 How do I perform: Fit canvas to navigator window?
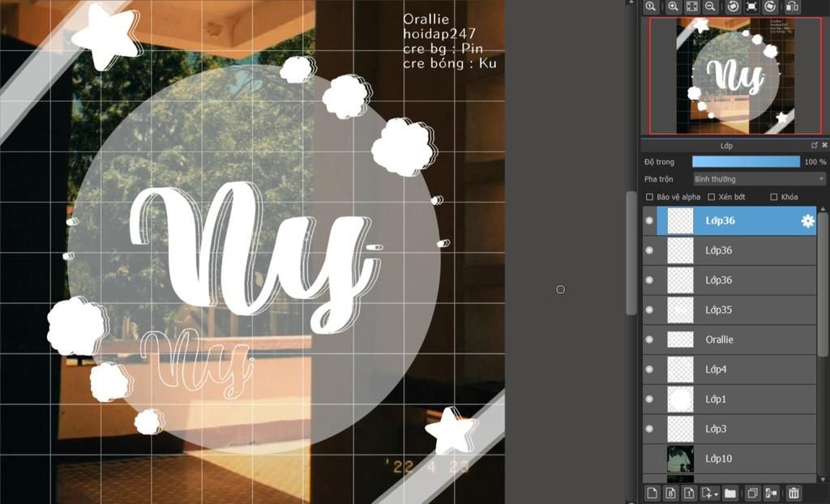tap(692, 6)
